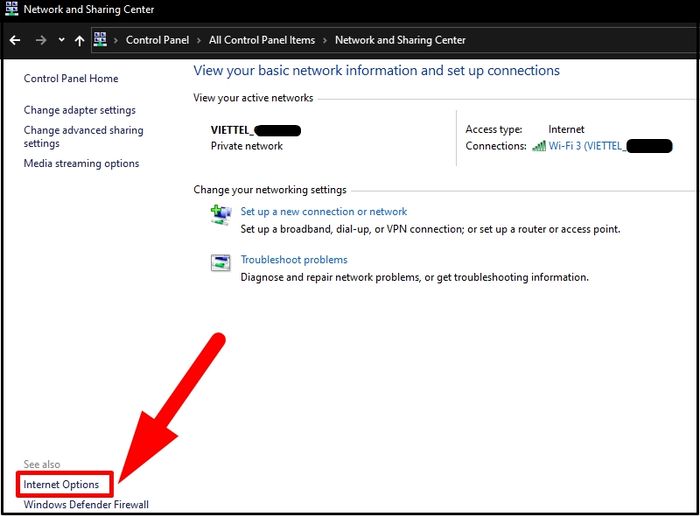Open Change adapter settings
The image size is (700, 516).
pyautogui.click(x=79, y=110)
